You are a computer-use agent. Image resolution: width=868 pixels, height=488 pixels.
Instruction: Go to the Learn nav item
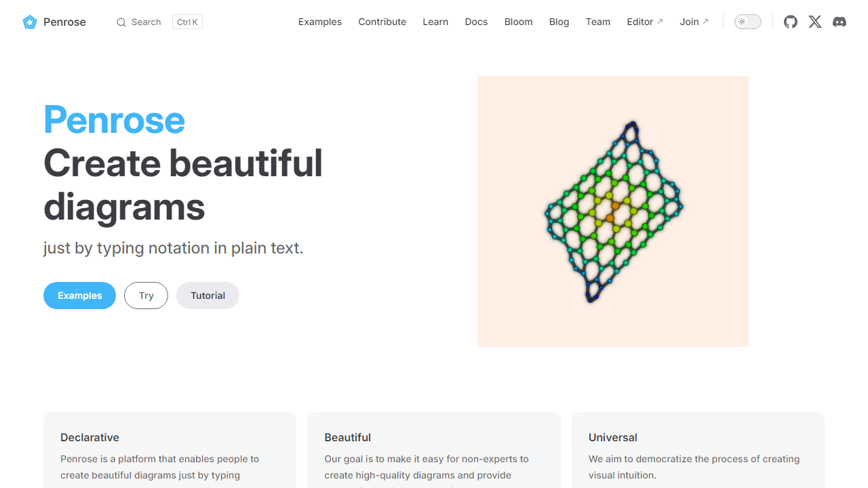(x=435, y=22)
